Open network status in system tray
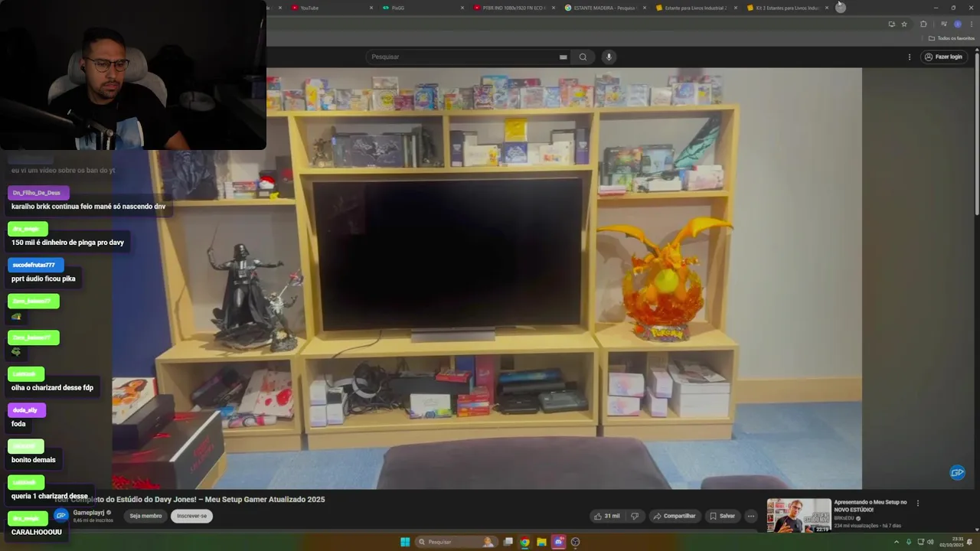980x551 pixels. (x=920, y=542)
